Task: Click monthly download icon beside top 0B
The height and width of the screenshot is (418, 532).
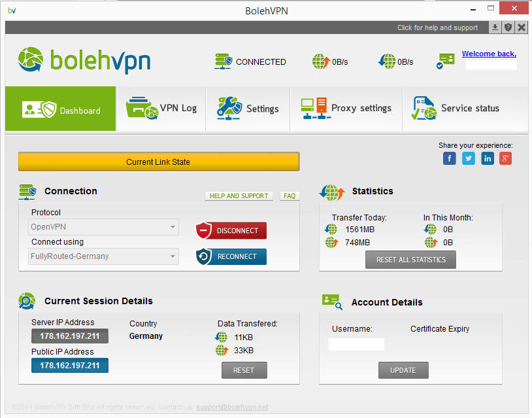Action: [x=430, y=230]
